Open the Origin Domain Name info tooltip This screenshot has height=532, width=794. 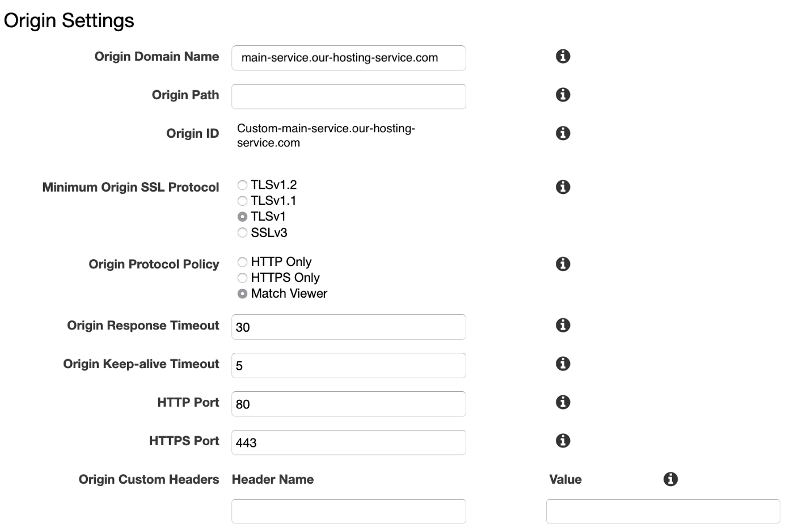pyautogui.click(x=563, y=56)
